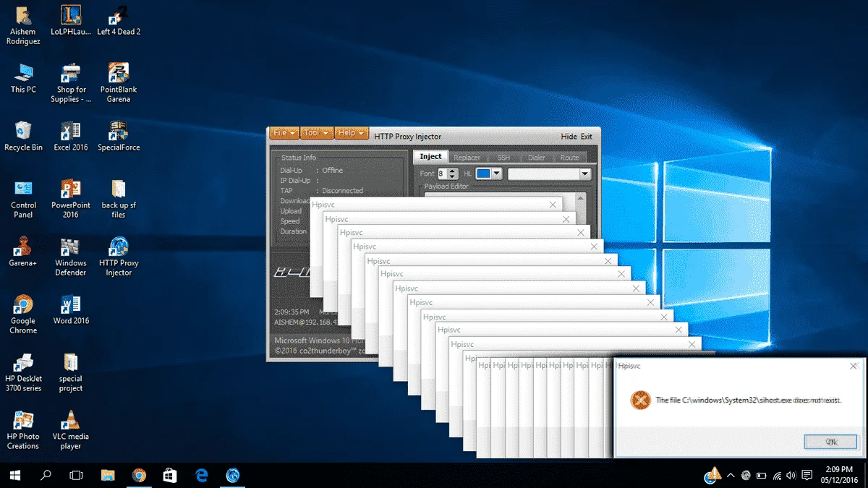
Task: Select the This PC desktop icon
Action: tap(23, 78)
